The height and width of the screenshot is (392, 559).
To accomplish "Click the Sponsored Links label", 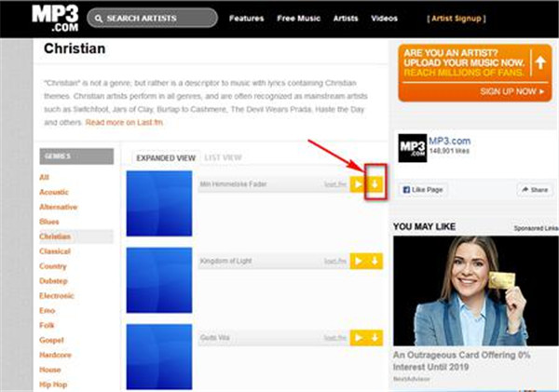I will pyautogui.click(x=536, y=228).
